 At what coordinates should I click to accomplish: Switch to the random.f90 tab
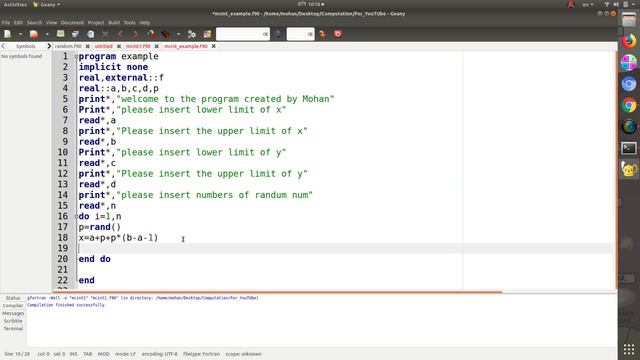click(68, 47)
